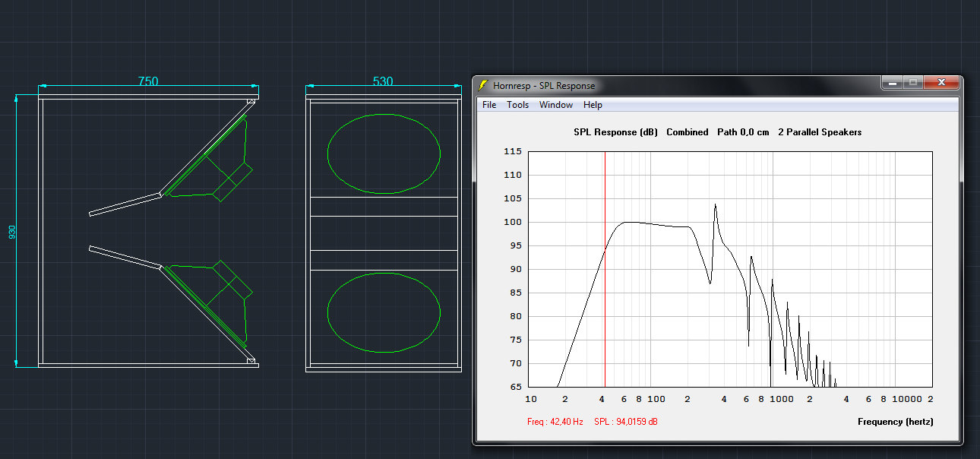Open the Window menu
The image size is (980, 459).
click(556, 105)
